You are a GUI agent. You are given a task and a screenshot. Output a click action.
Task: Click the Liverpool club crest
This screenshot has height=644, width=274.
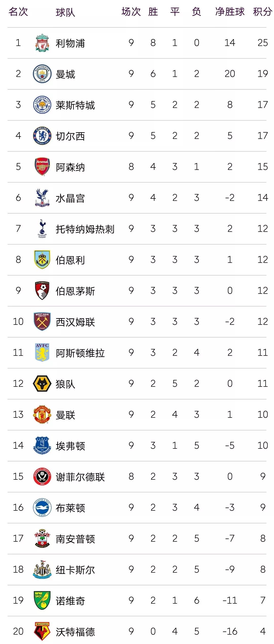[42, 43]
